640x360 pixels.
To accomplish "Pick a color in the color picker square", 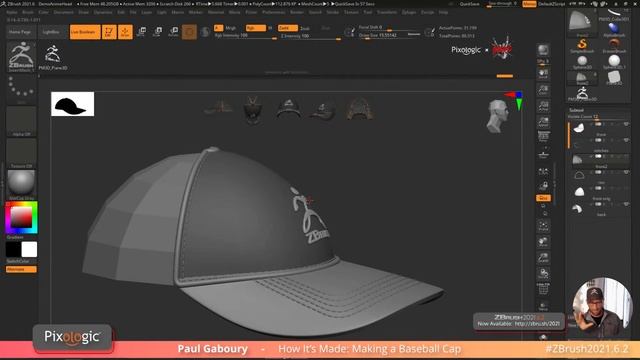I will tap(21, 217).
